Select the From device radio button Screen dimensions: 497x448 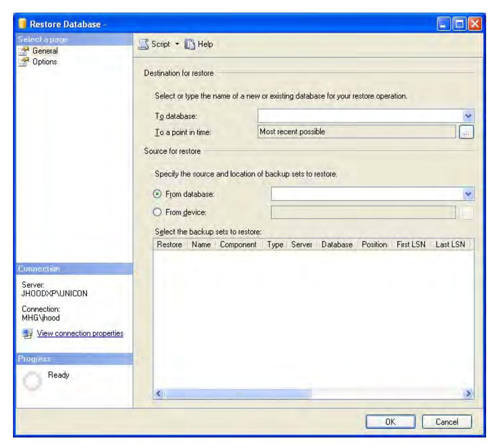point(157,212)
